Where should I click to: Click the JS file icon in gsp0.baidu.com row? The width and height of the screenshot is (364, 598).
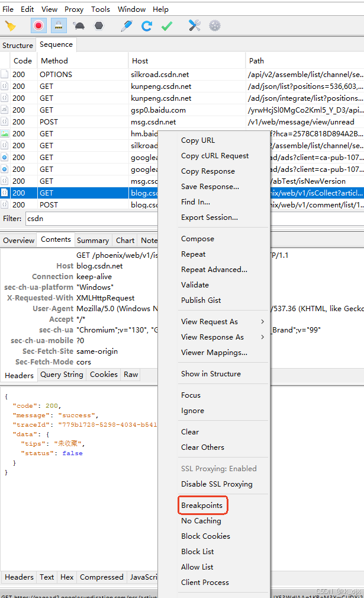(5, 110)
